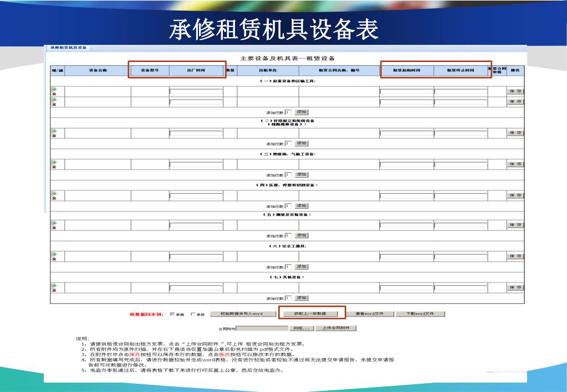This screenshot has height=392, width=567.
Task: Click 上传合同附件 button
Action: pos(336,328)
